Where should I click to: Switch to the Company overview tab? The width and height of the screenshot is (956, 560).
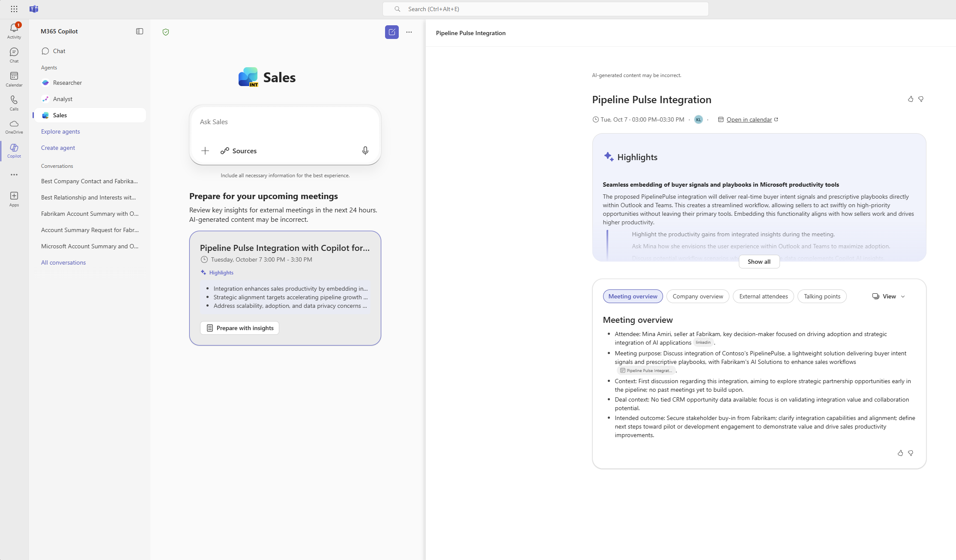(697, 296)
